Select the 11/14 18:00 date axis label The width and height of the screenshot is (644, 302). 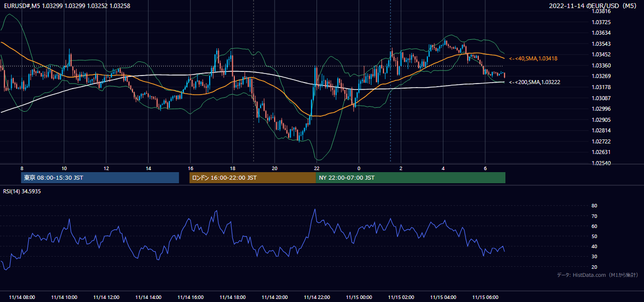(232, 297)
